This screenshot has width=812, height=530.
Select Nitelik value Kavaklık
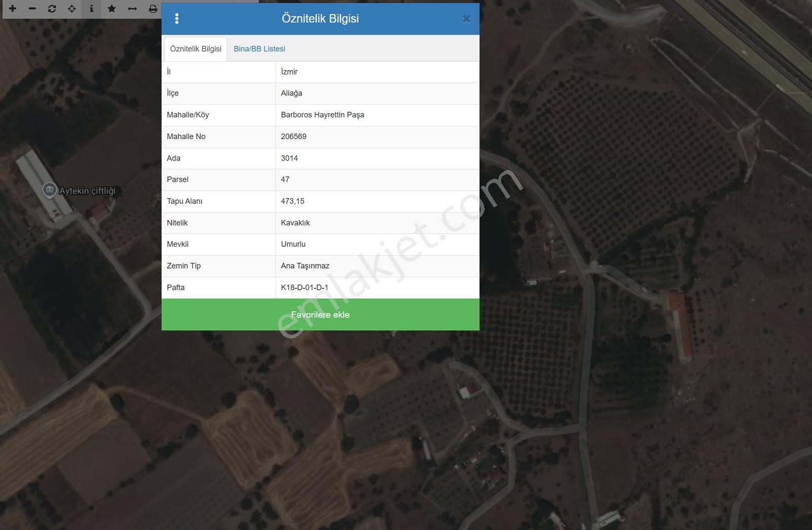[295, 222]
